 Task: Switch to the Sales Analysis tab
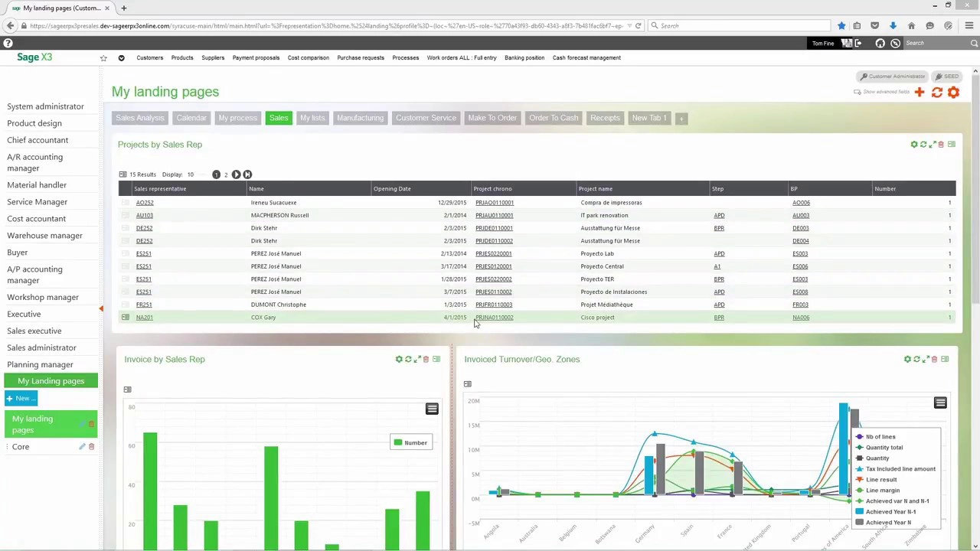140,118
